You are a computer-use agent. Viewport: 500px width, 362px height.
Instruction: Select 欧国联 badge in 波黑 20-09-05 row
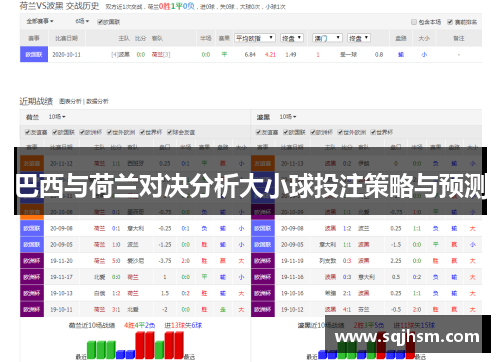tap(263, 245)
